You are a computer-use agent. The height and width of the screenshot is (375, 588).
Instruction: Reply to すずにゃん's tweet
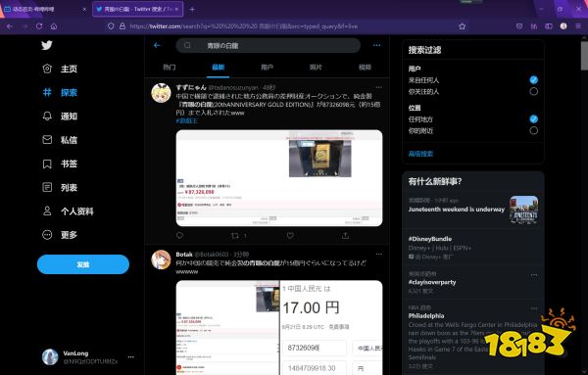[x=179, y=236]
